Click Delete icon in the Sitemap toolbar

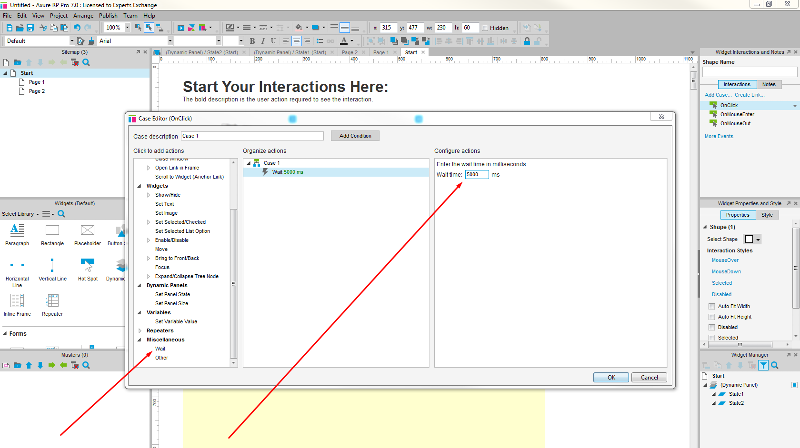pyautogui.click(x=75, y=62)
